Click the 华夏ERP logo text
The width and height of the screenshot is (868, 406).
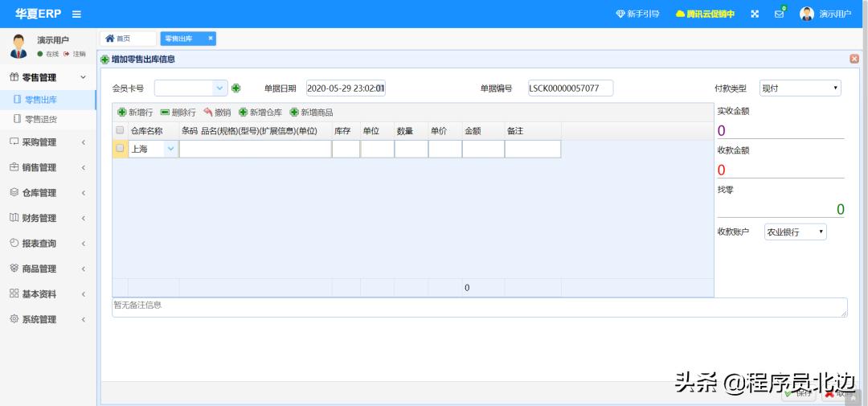click(x=39, y=14)
